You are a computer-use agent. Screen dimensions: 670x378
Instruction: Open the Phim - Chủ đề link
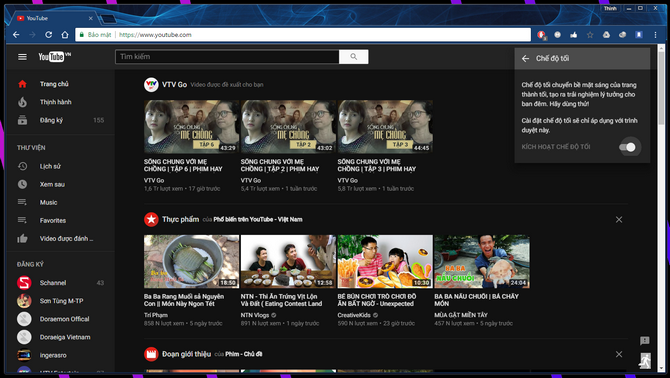(x=244, y=354)
